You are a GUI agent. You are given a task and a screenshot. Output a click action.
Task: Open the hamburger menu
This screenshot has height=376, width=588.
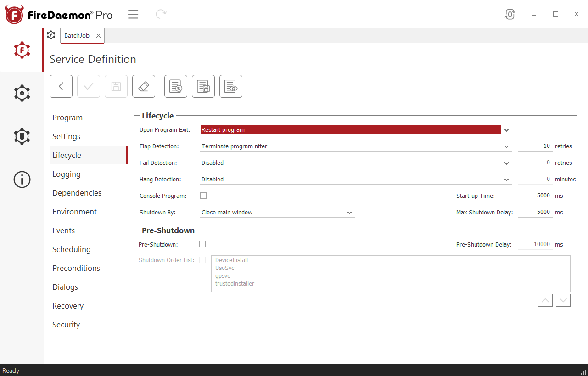pyautogui.click(x=133, y=14)
